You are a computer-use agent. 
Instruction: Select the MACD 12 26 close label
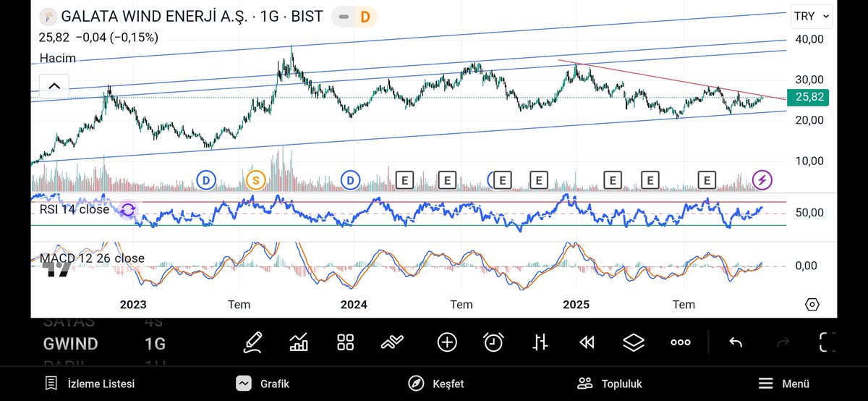(92, 258)
